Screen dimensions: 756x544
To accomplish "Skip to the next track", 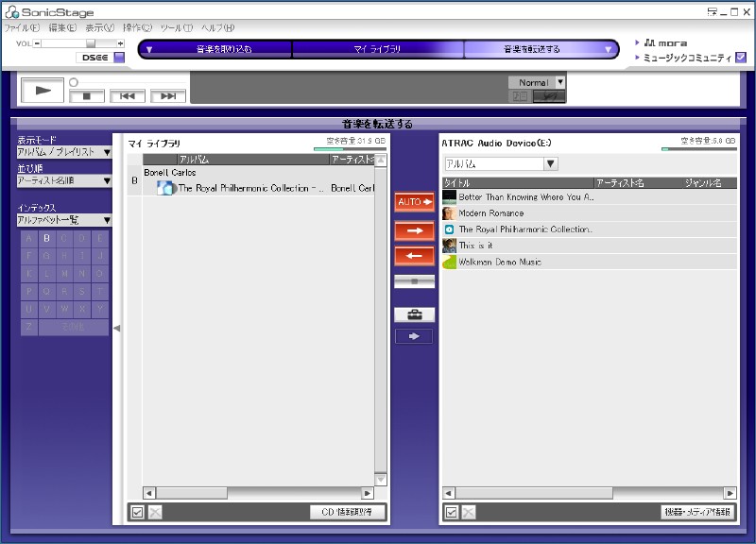I will pos(167,95).
